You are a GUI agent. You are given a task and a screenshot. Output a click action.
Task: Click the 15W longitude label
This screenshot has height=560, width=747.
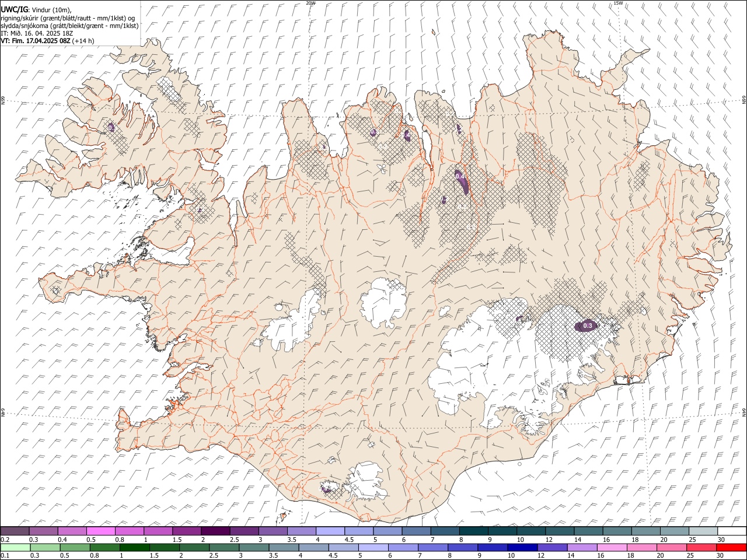tap(618, 3)
